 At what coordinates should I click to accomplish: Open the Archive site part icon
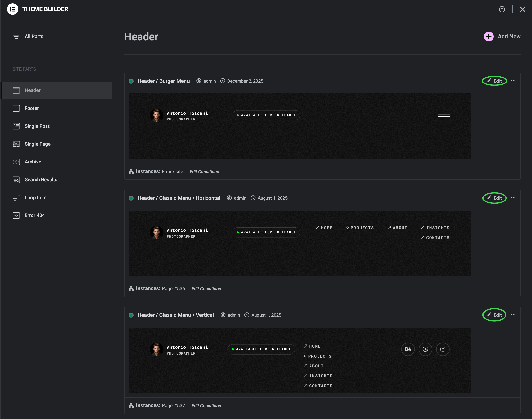[16, 162]
